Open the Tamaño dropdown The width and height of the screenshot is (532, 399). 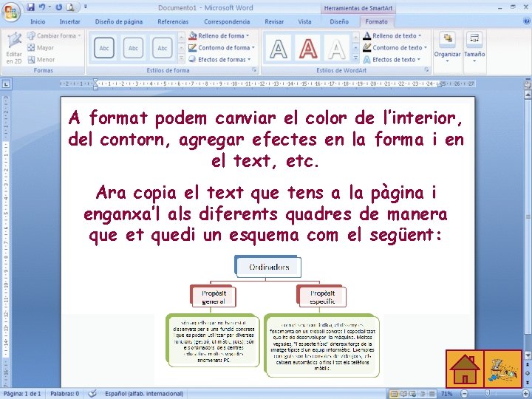click(474, 47)
